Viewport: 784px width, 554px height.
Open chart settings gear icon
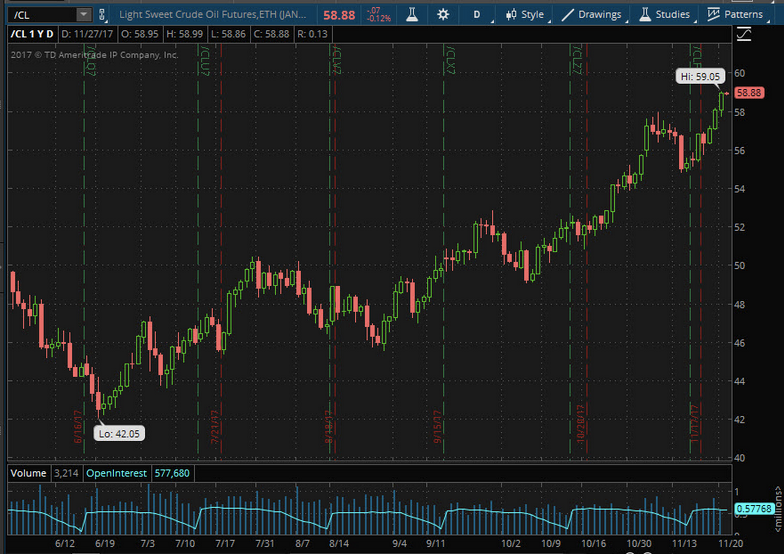click(443, 14)
